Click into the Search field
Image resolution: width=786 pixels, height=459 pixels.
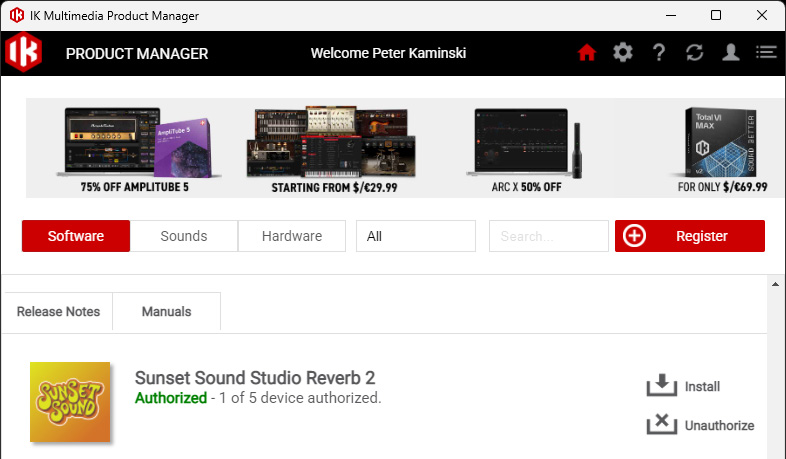click(x=548, y=236)
